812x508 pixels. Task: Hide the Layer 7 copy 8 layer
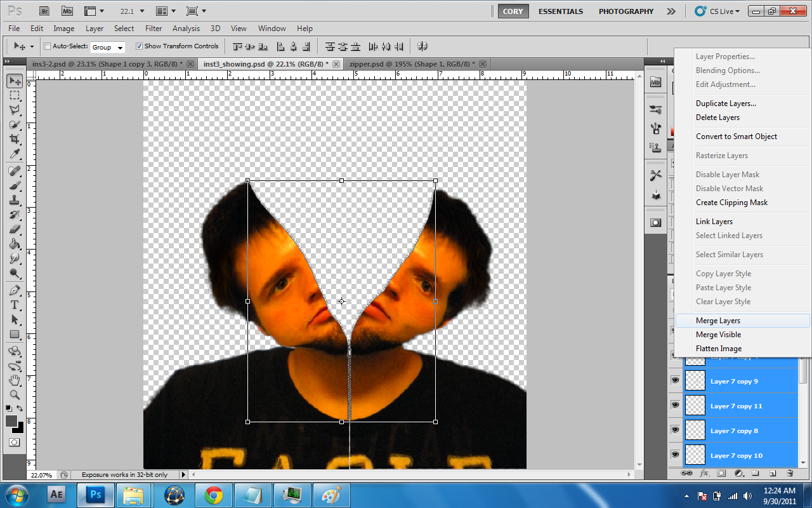pyautogui.click(x=675, y=430)
